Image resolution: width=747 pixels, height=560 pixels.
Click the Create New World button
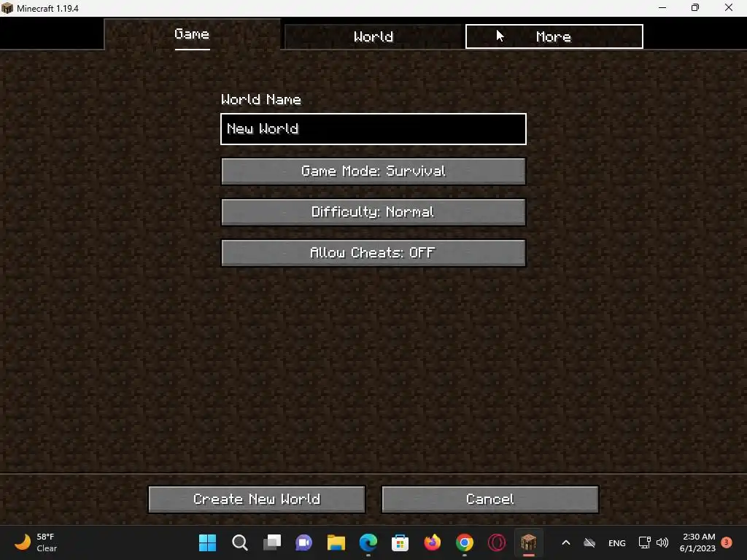pyautogui.click(x=257, y=499)
